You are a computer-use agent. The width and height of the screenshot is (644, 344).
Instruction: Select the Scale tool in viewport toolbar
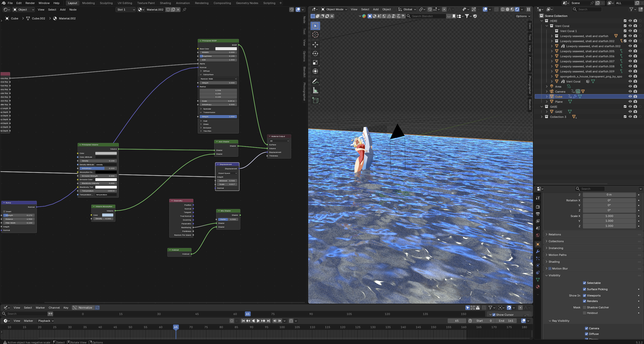(315, 62)
